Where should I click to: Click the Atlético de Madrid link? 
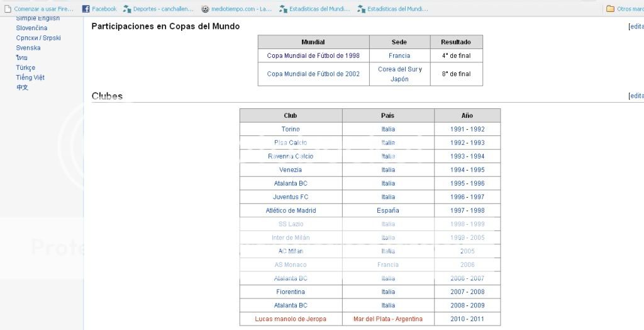(x=291, y=210)
